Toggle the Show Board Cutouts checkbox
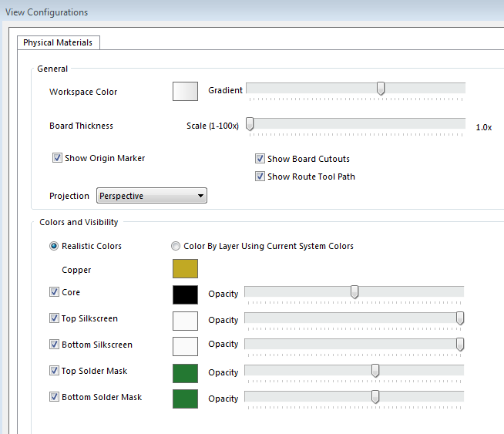The image size is (504, 434). pos(260,159)
